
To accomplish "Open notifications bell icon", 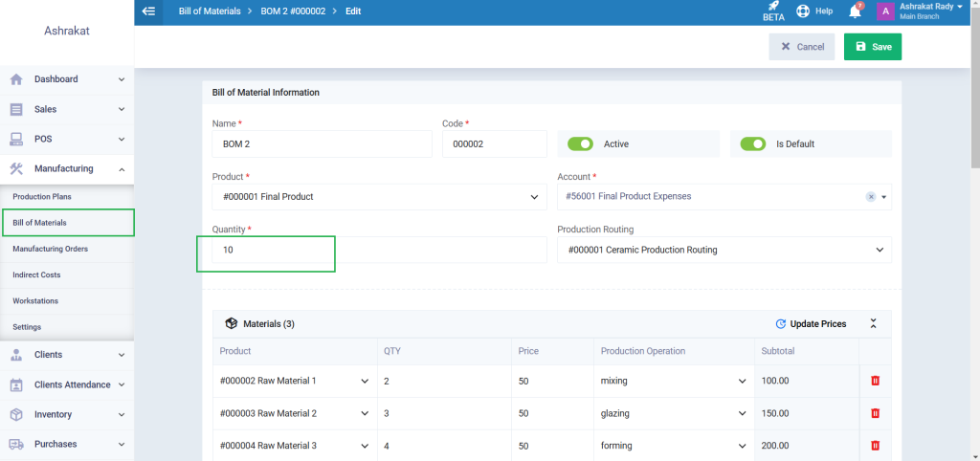I will click(x=855, y=11).
